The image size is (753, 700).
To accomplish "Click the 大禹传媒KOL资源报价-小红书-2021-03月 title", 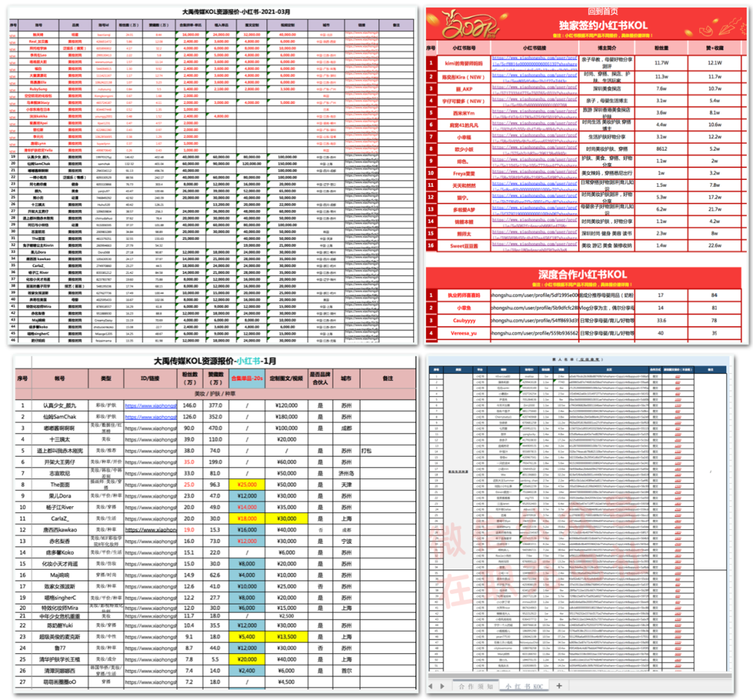I will [236, 12].
